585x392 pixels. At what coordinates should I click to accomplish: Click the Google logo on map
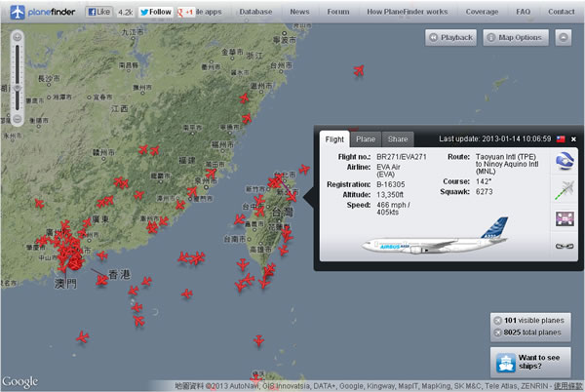[x=20, y=381]
